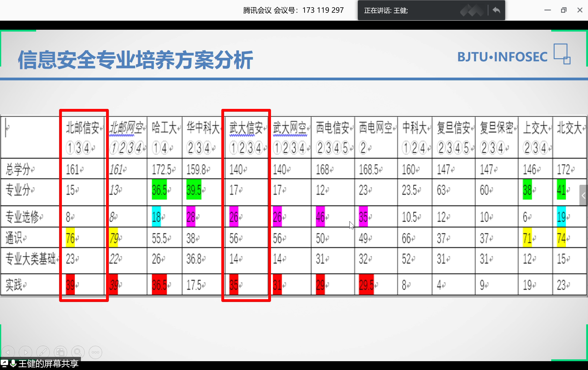Click the 武大信安 column header

tap(246, 128)
